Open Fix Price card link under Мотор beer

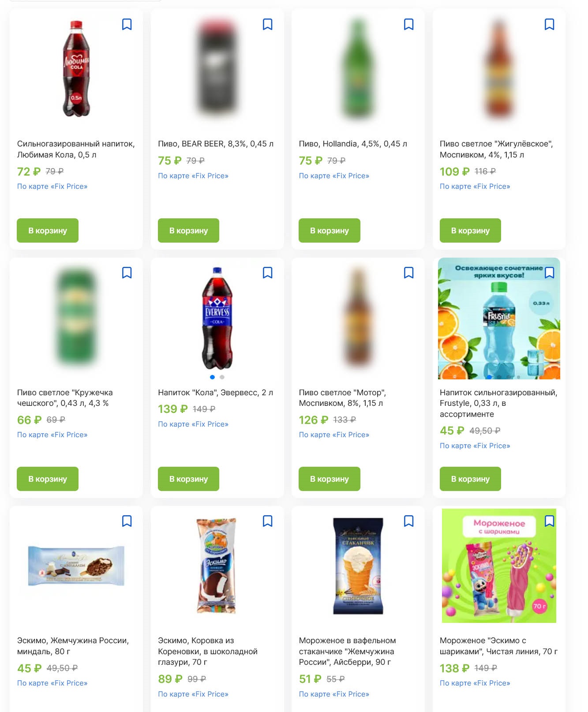[x=334, y=435]
